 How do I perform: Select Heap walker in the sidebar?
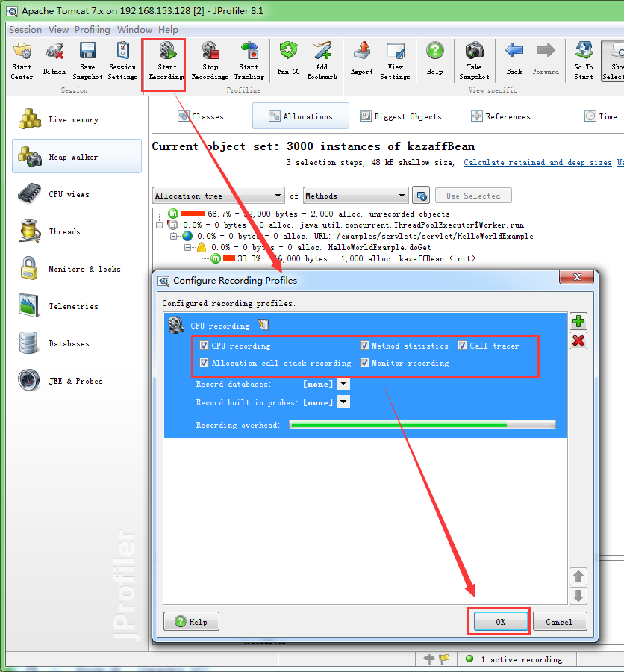(77, 157)
